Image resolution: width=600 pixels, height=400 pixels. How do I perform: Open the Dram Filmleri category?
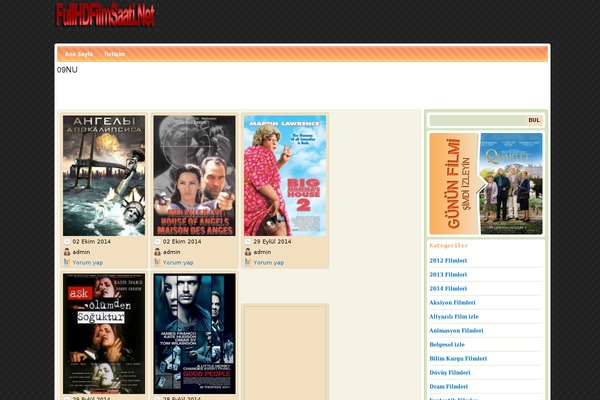[448, 387]
